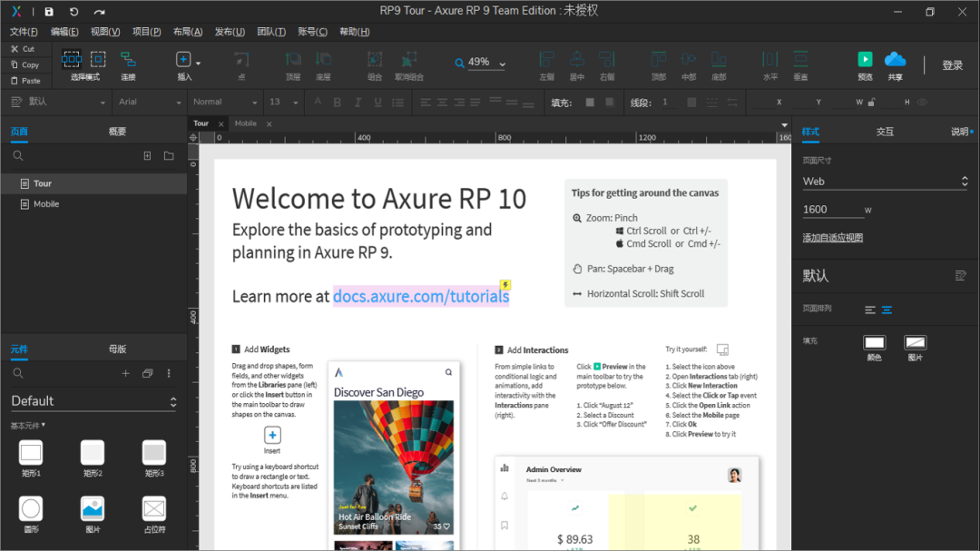Toggle underline text formatting
The height and width of the screenshot is (551, 980).
377,103
